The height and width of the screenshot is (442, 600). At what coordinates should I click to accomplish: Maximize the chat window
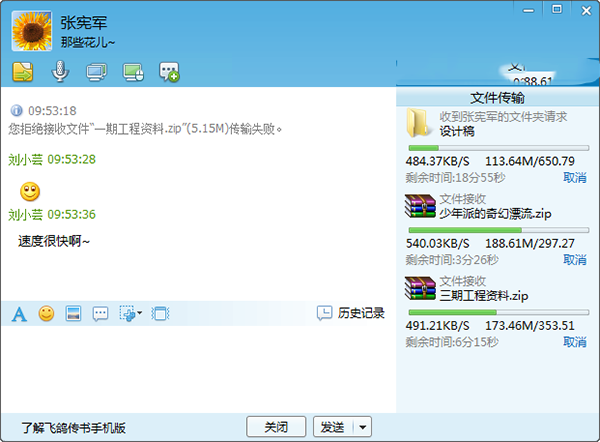[x=557, y=9]
